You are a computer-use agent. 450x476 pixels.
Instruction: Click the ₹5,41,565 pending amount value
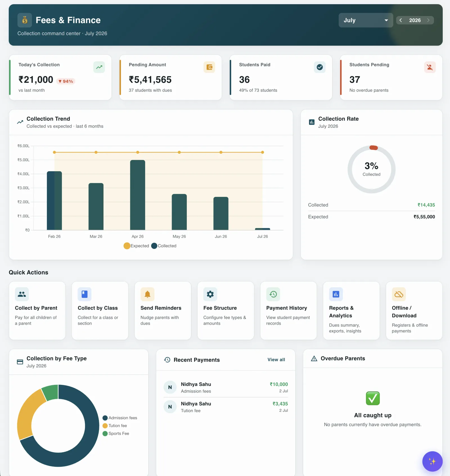[x=150, y=80]
